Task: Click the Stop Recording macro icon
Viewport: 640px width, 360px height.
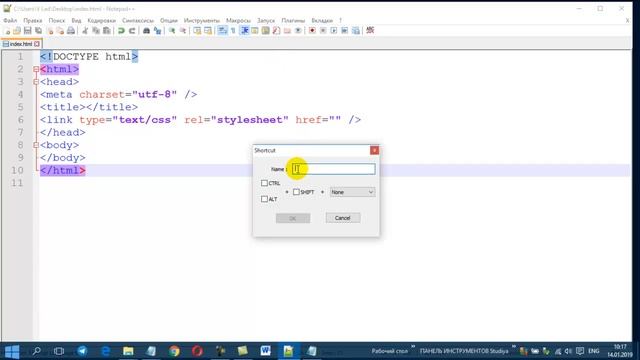Action: [323, 31]
